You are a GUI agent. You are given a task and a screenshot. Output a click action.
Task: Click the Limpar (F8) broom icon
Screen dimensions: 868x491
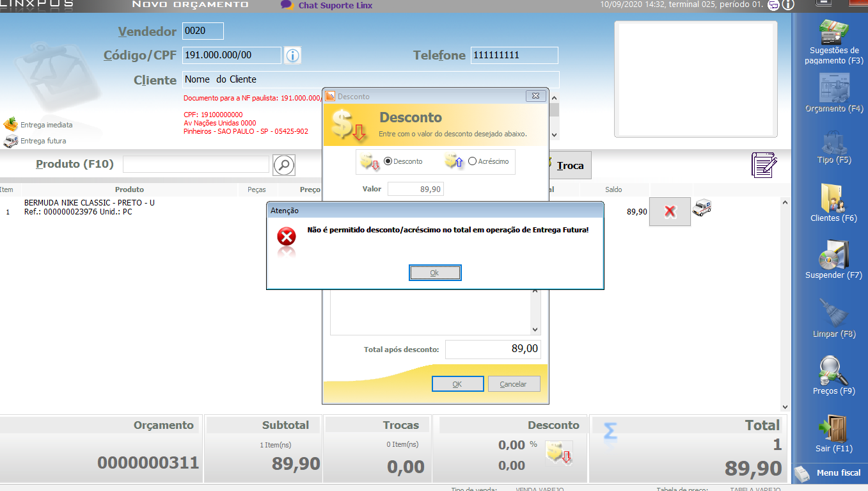[834, 318]
